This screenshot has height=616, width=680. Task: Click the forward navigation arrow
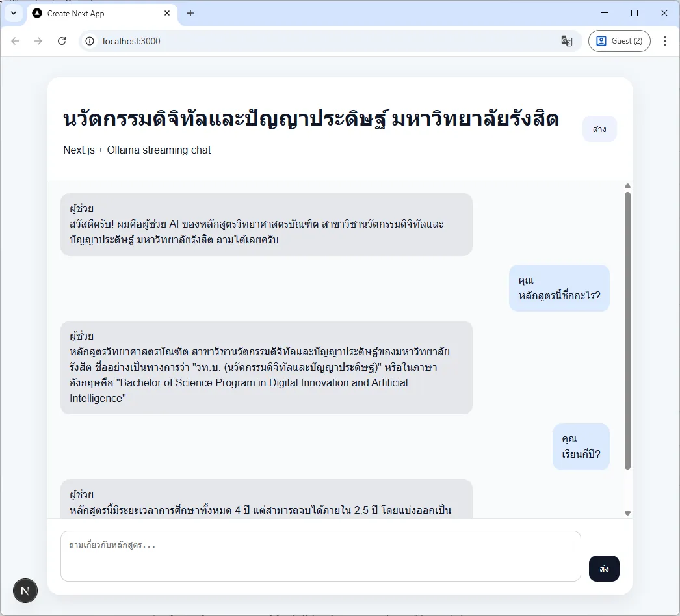click(38, 40)
